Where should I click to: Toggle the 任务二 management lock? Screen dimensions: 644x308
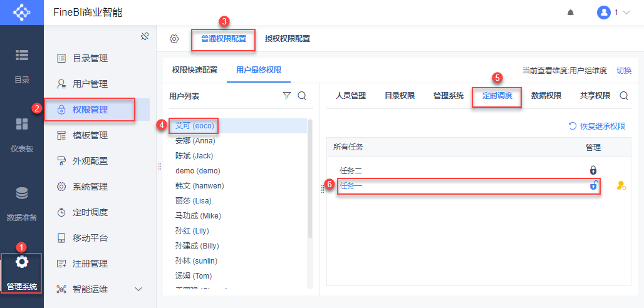[593, 170]
